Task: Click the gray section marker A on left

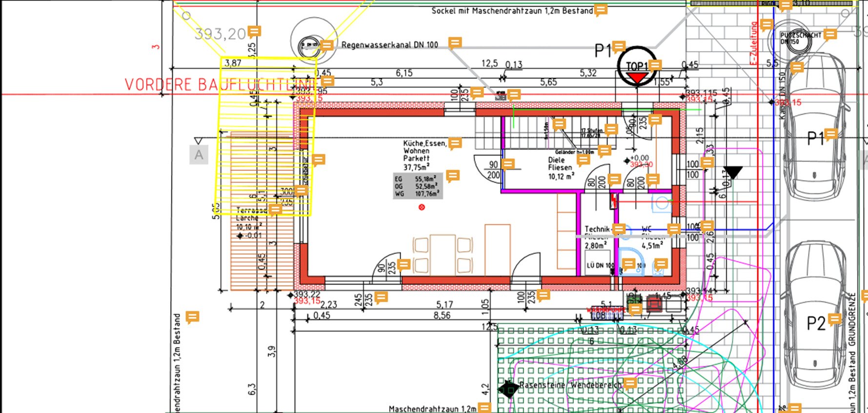Action: (x=199, y=155)
